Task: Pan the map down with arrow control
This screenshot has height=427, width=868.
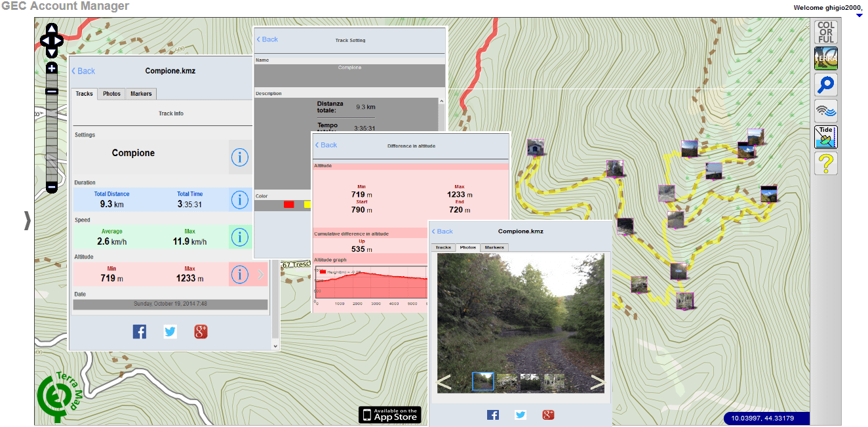Action: (52, 52)
